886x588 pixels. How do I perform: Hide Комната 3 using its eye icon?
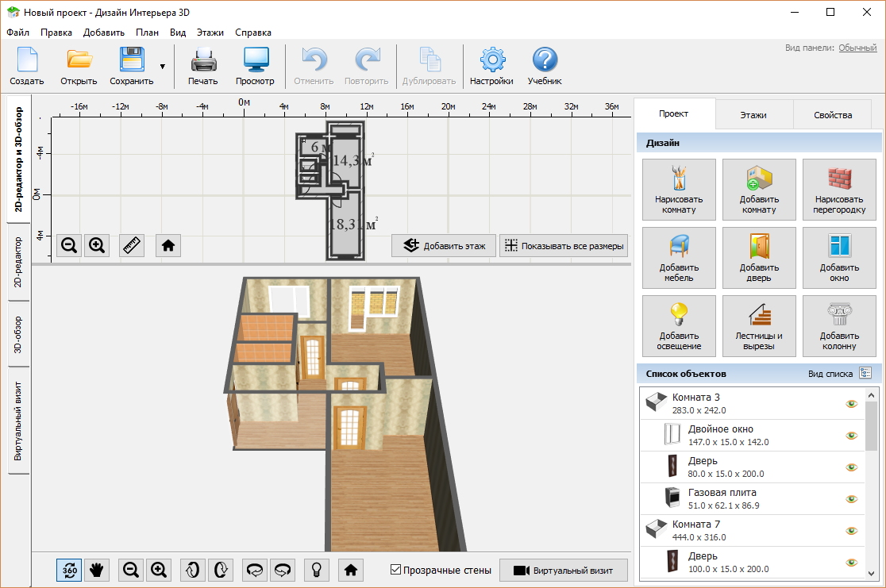tap(851, 403)
